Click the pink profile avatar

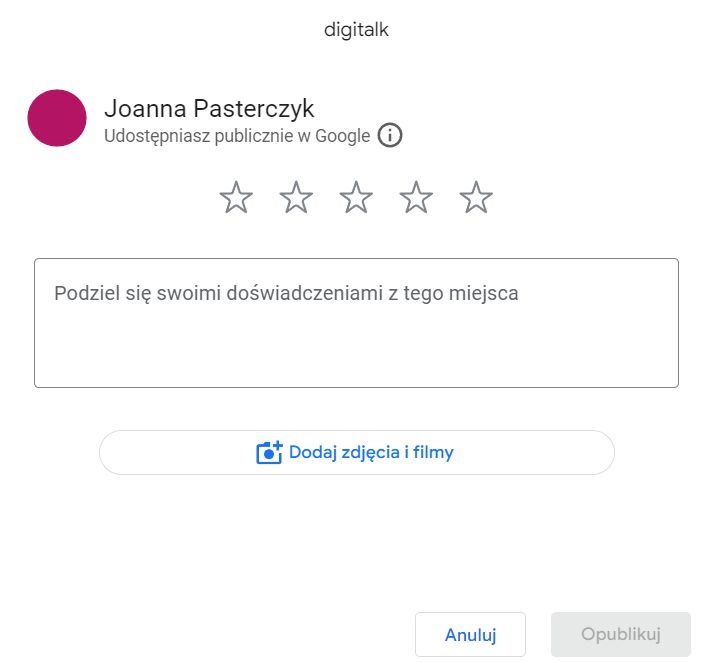(57, 118)
